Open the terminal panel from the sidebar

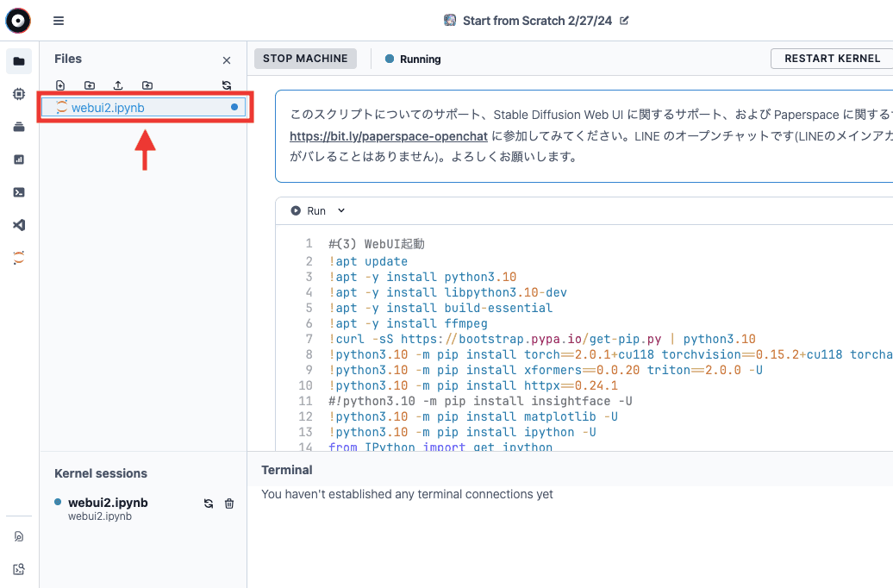pos(19,191)
